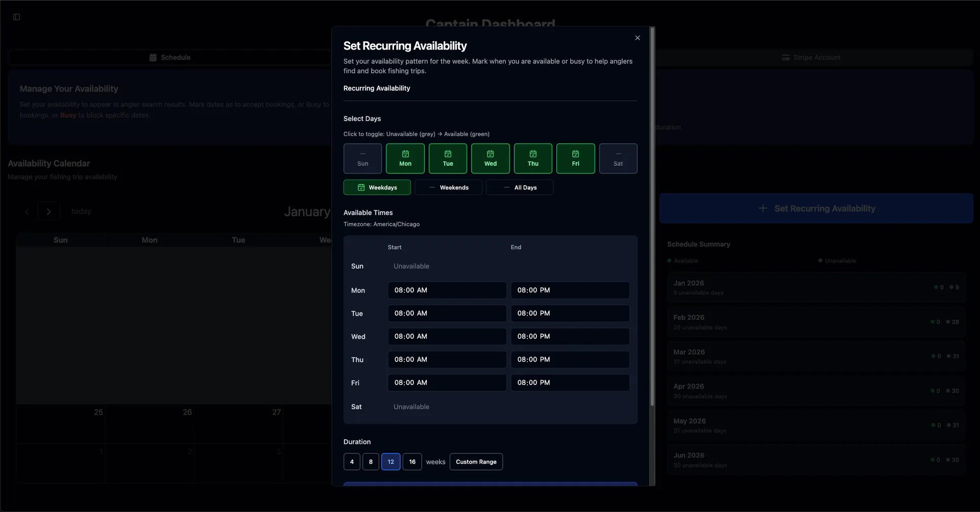Image resolution: width=980 pixels, height=512 pixels.
Task: Click the calendar icon inside the Mon day button
Action: 405,153
